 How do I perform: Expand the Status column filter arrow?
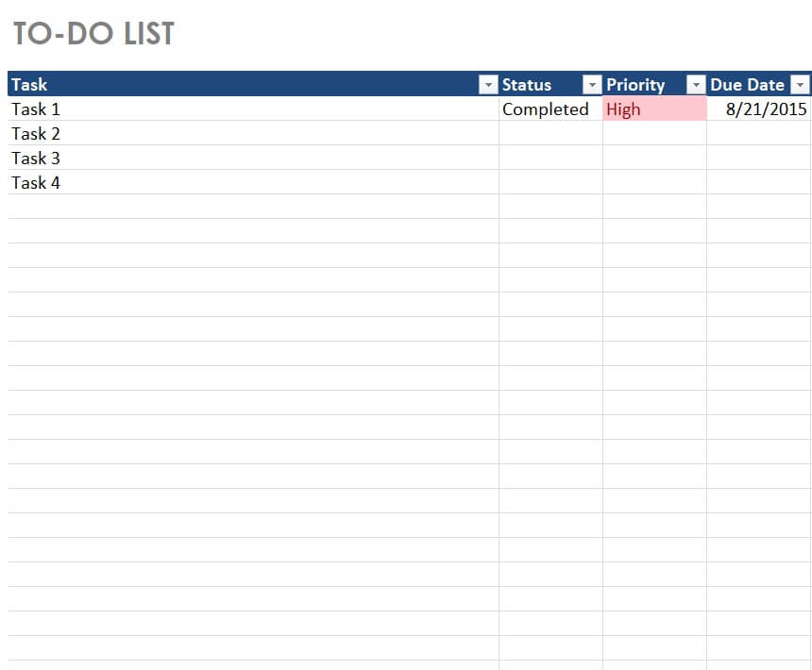pyautogui.click(x=592, y=85)
